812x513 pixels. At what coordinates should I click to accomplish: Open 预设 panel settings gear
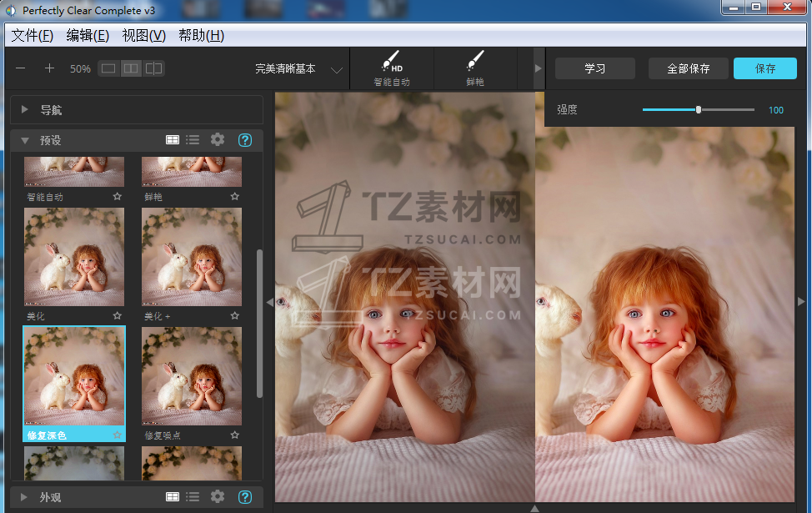pos(218,139)
